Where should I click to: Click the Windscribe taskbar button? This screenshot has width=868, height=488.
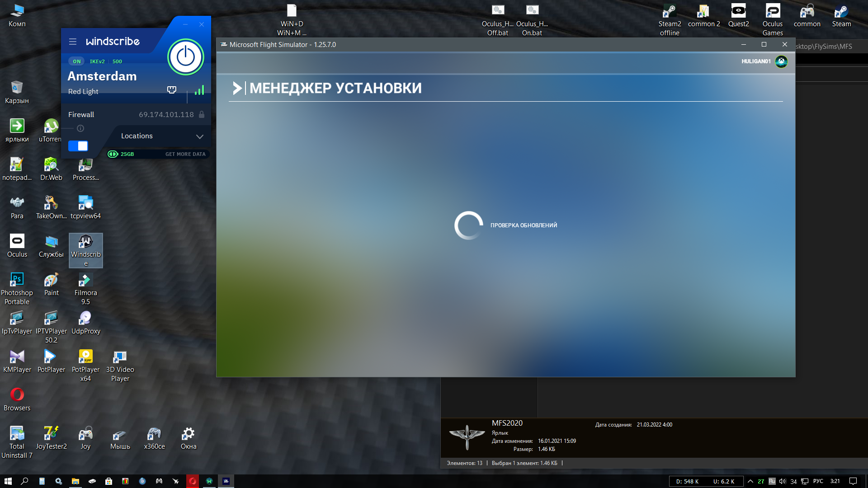click(x=209, y=481)
